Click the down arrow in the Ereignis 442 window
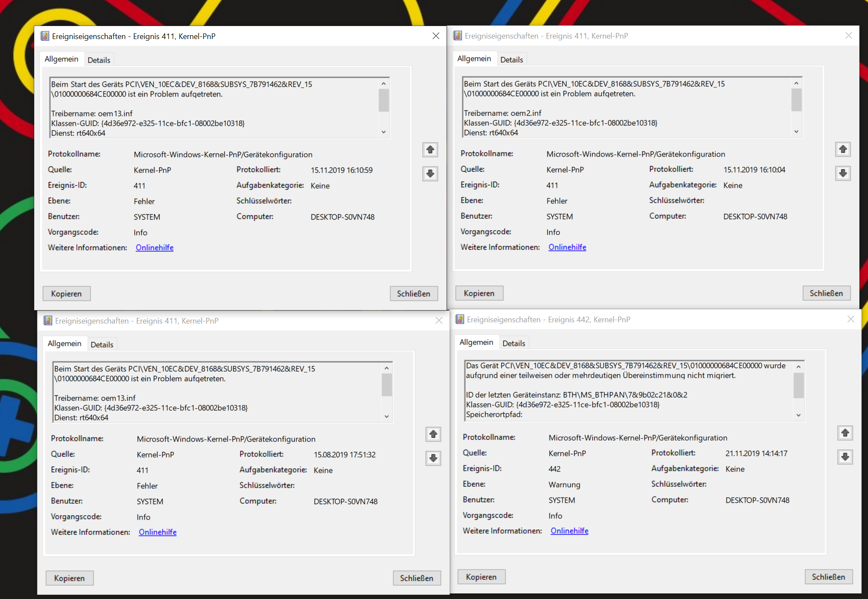The image size is (868, 599). tap(845, 457)
